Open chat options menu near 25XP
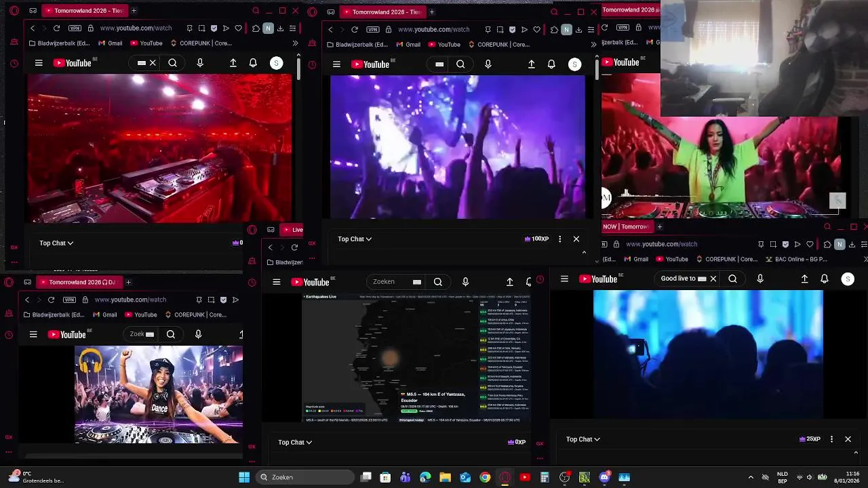 point(831,439)
